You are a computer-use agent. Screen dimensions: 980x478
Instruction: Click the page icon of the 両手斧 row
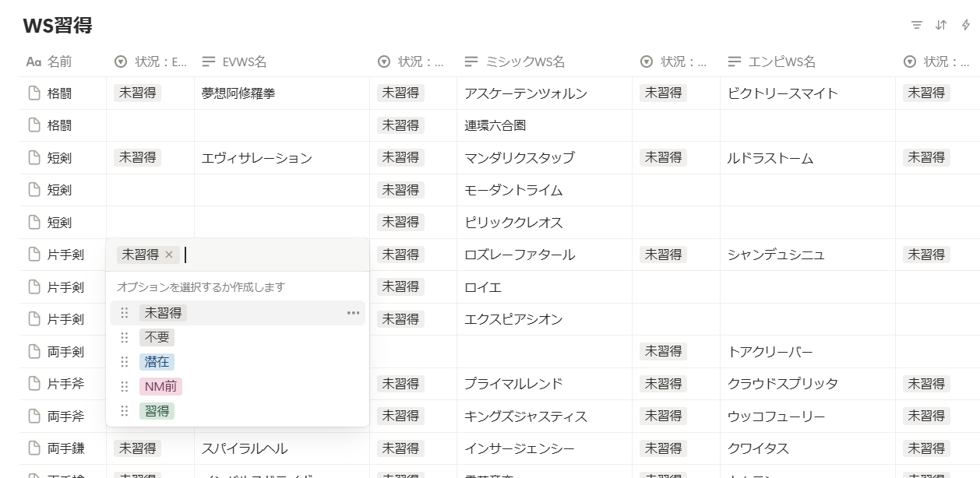(x=34, y=416)
